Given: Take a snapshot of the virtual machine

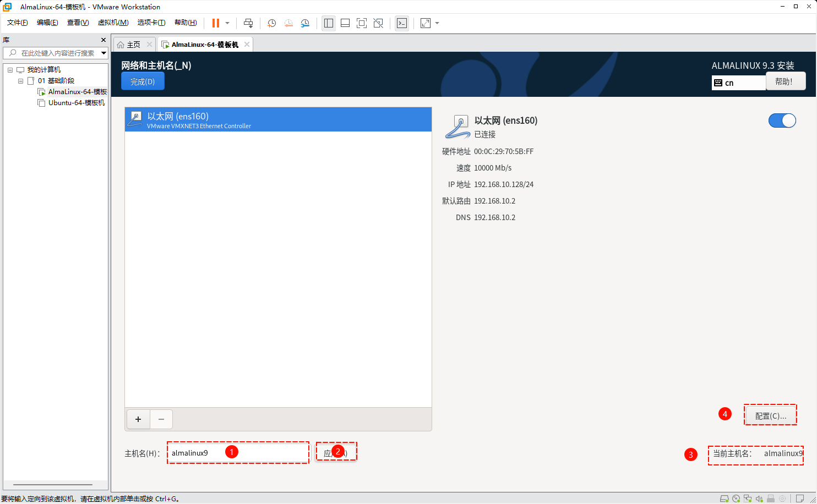Looking at the screenshot, I should (271, 23).
